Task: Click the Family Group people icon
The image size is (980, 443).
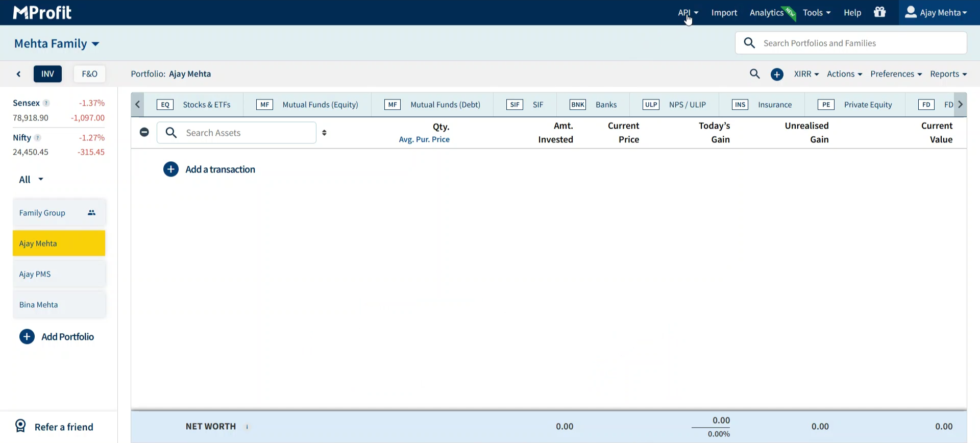Action: click(x=92, y=213)
